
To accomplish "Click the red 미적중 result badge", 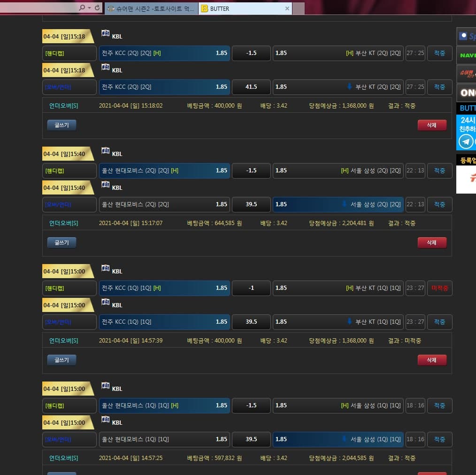I will 439,288.
